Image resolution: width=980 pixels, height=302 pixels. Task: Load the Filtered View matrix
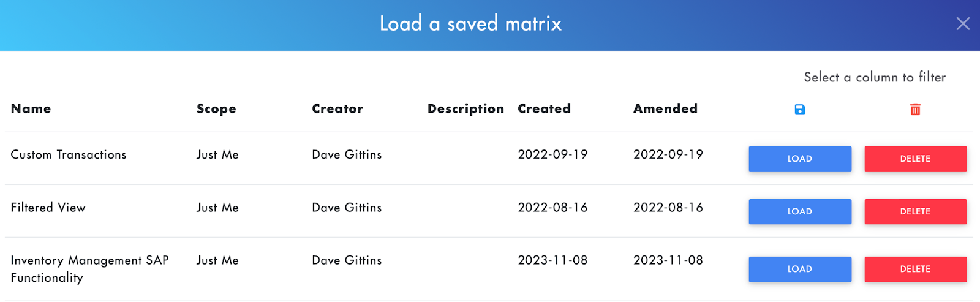(800, 211)
